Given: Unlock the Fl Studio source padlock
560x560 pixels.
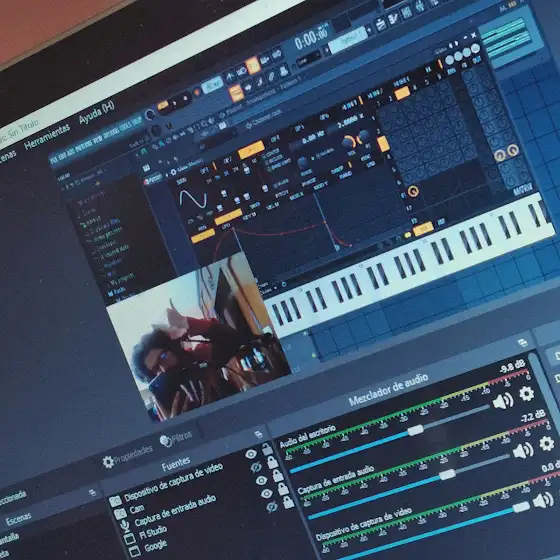Looking at the screenshot, I should point(283,489).
